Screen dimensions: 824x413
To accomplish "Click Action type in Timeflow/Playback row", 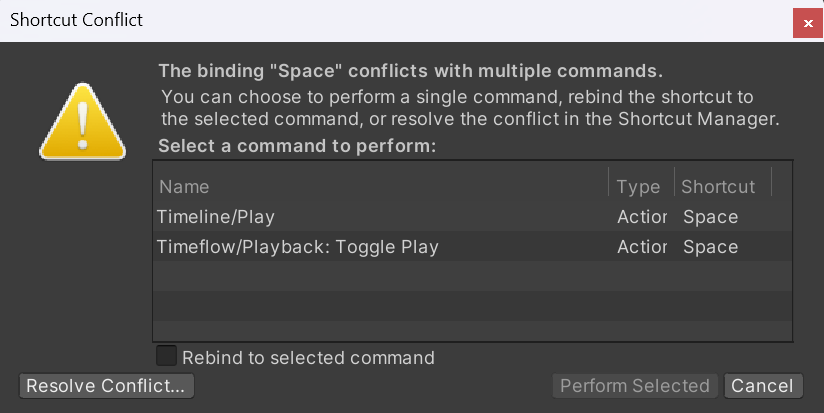I will [x=642, y=247].
